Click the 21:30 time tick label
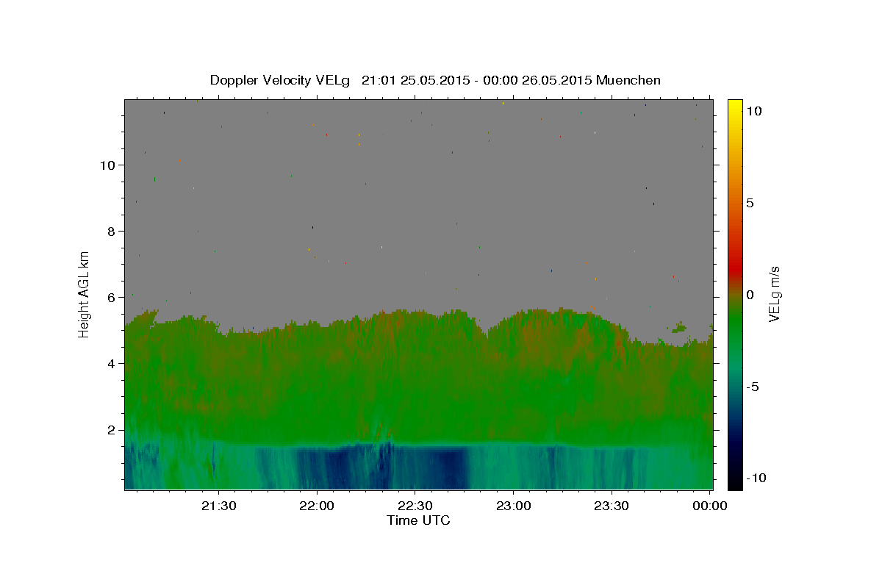 click(218, 506)
